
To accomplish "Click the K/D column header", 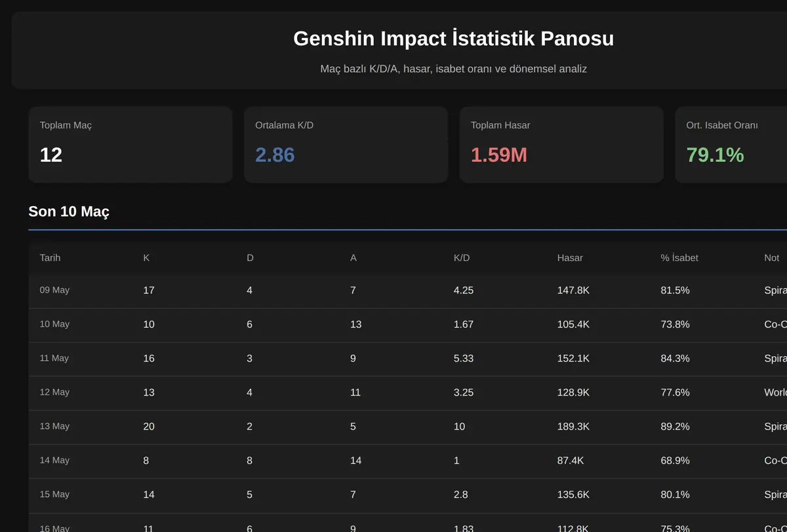I will [x=462, y=258].
